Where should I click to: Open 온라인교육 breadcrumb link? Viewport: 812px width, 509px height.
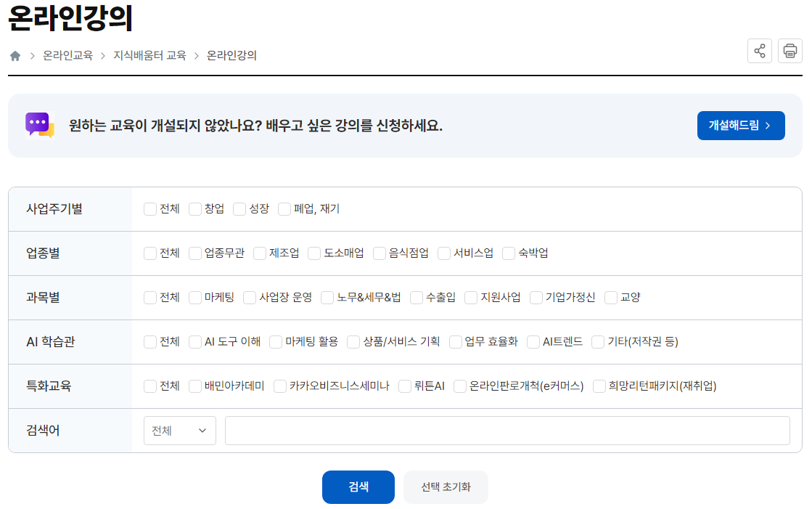(67, 55)
